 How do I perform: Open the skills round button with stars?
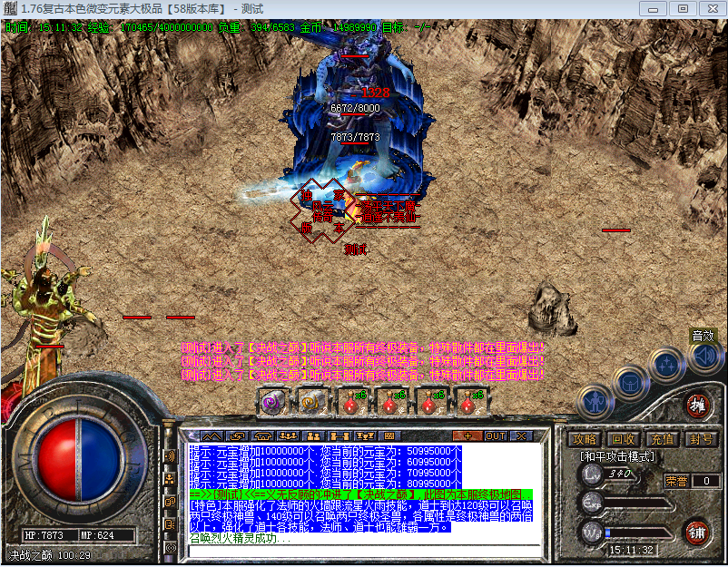(666, 366)
